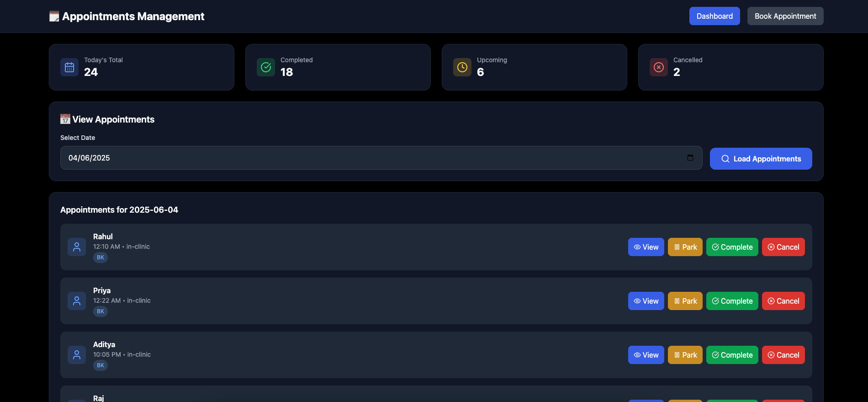This screenshot has height=402, width=868.
Task: Go to the Dashboard page
Action: [715, 16]
